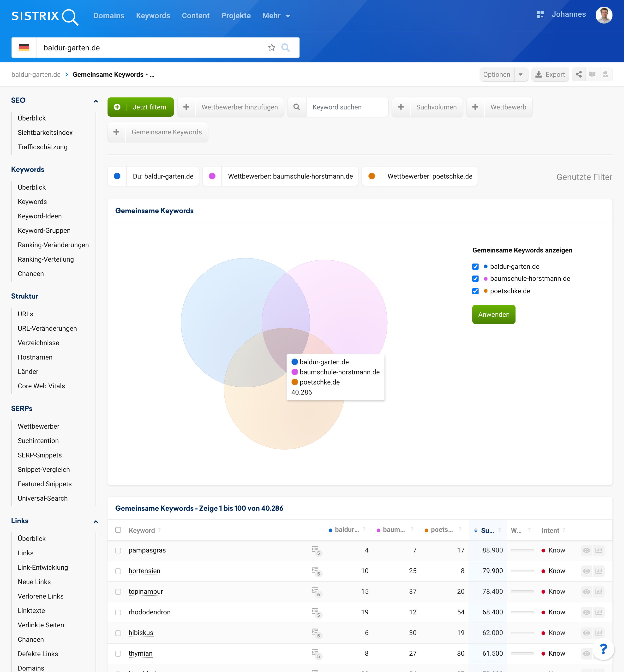Click the share icon in toolbar
624x672 pixels.
tap(579, 74)
